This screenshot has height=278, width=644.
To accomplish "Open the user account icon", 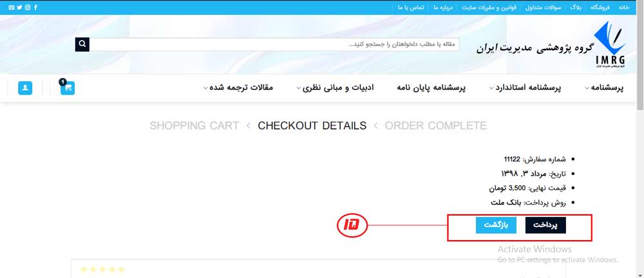I will (25, 88).
